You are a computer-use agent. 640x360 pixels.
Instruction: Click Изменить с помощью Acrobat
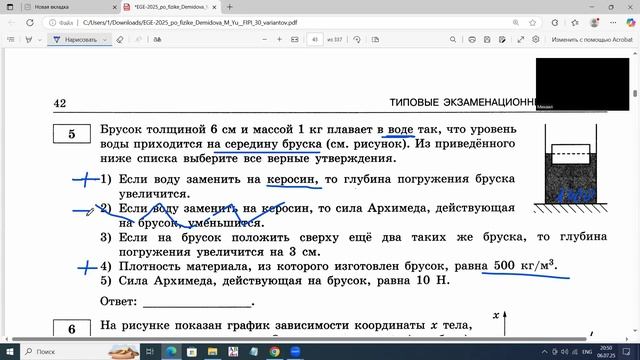pos(592,40)
